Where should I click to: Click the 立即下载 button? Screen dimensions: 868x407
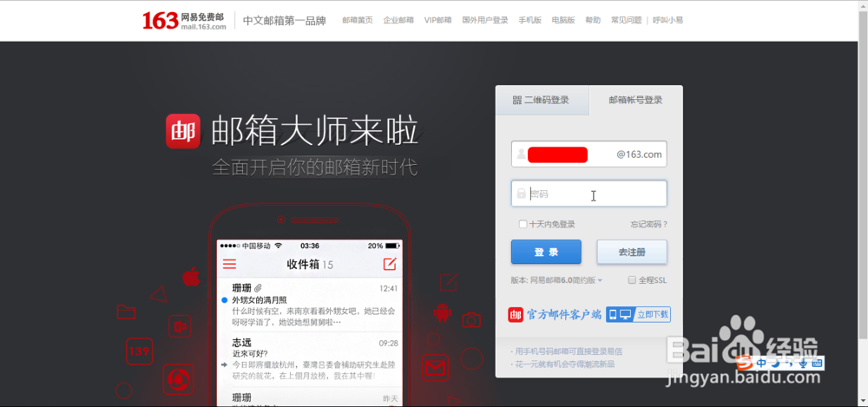[653, 314]
